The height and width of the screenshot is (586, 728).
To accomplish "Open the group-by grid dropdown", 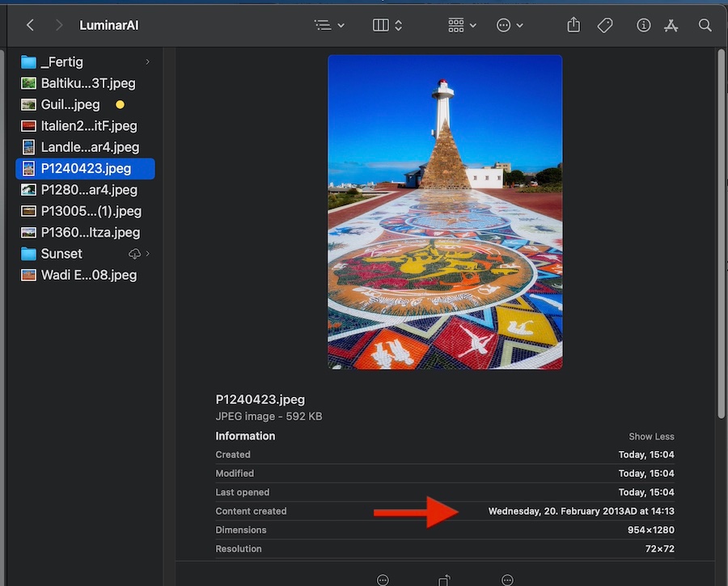I will [462, 25].
